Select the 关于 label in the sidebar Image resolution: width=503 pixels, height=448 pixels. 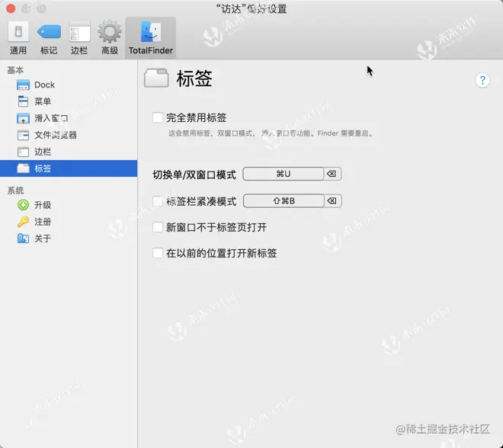click(43, 238)
